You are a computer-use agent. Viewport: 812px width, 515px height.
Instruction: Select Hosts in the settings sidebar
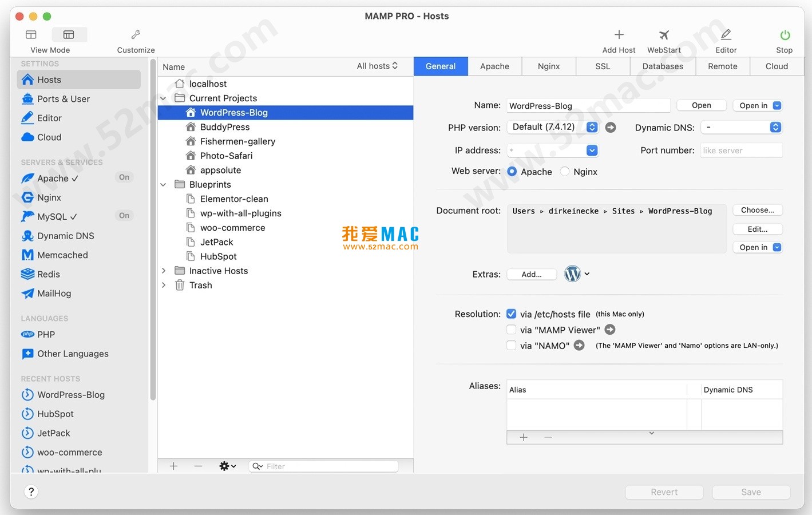coord(79,80)
